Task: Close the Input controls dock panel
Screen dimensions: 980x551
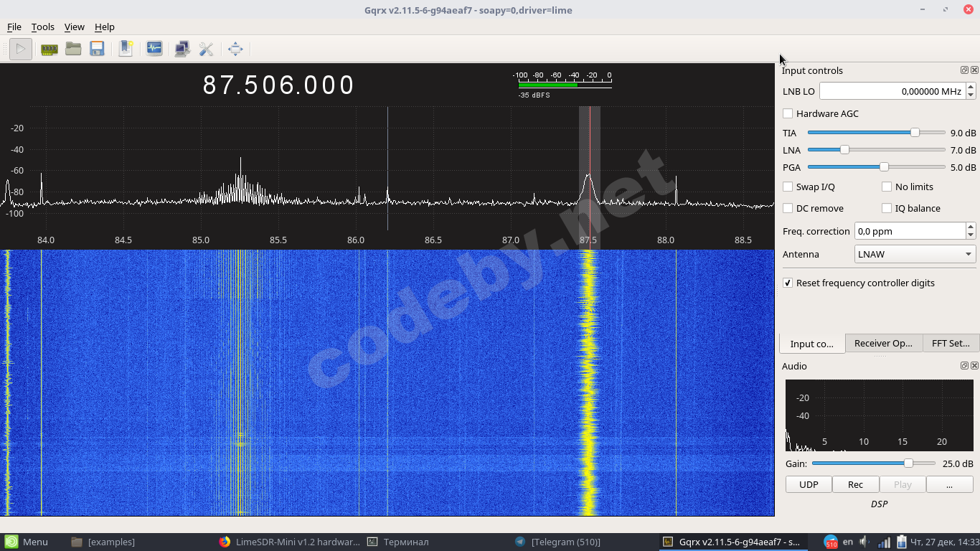Action: [x=974, y=70]
